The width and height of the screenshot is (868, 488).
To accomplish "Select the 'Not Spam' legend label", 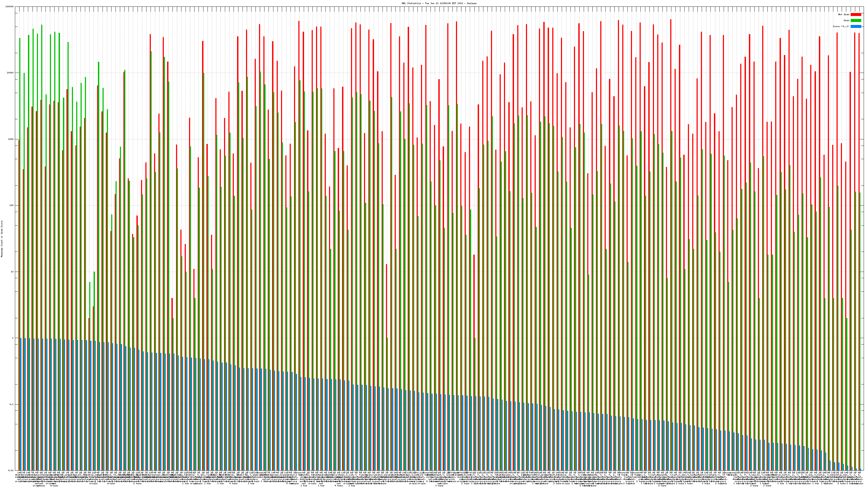I will [x=844, y=14].
